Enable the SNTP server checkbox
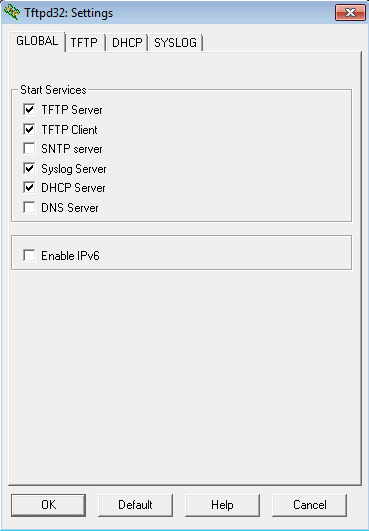Screen dimensions: 369x531 (29, 149)
